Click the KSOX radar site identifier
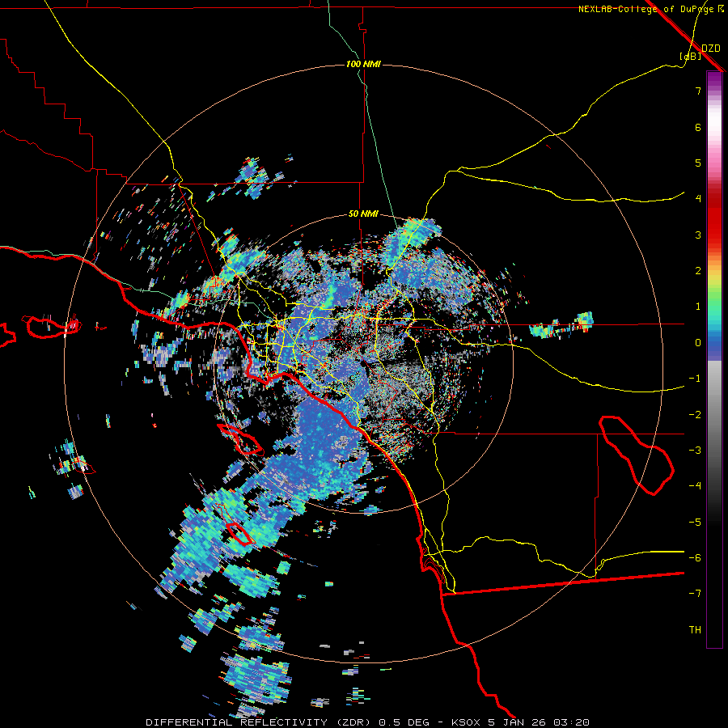Screen dimensions: 728x728 coord(467,722)
